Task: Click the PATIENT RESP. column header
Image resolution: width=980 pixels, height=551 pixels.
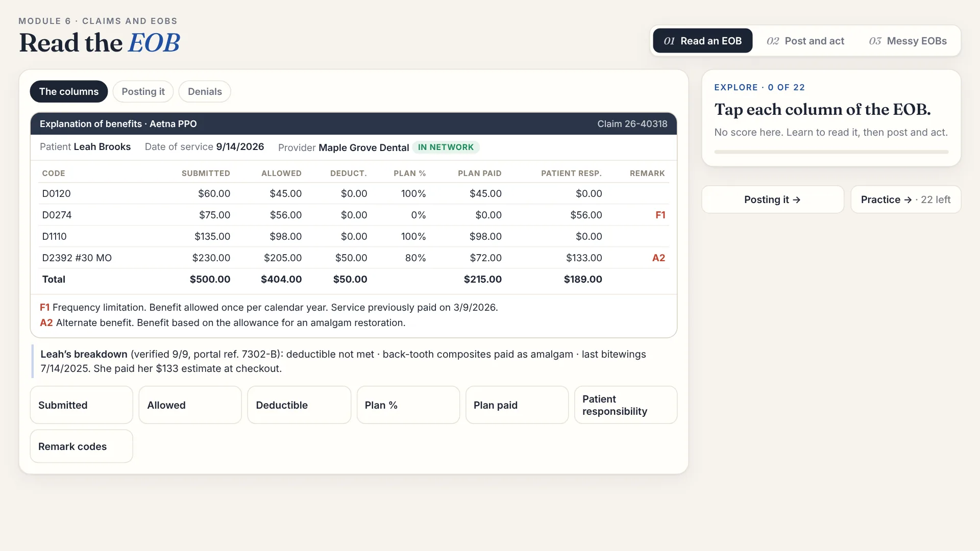Action: point(572,173)
